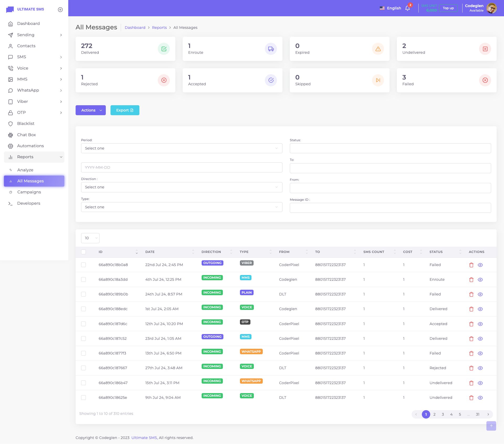Click the notification bell icon
This screenshot has height=444, width=504.
pyautogui.click(x=407, y=8)
